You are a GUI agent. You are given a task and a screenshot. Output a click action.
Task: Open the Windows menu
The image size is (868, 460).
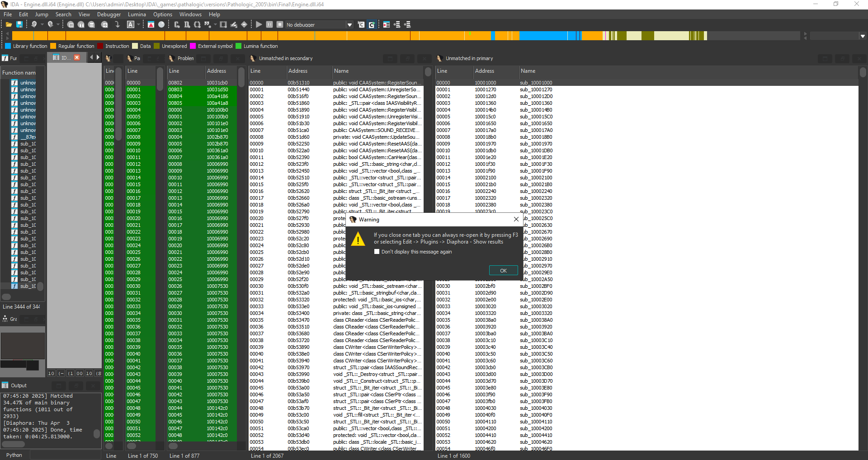coord(190,14)
